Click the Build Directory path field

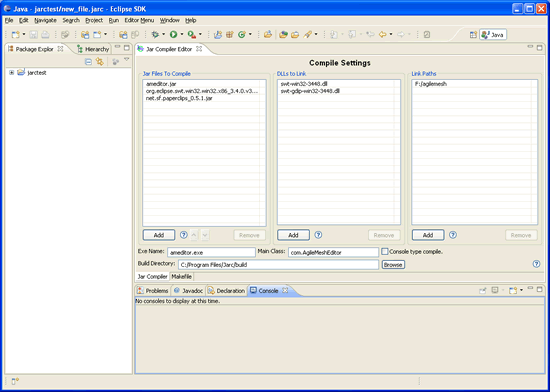279,265
